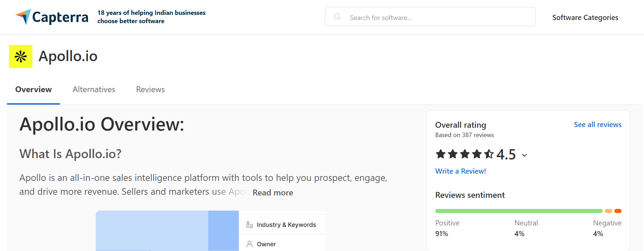Click the Apollo.io yellow logo icon
644x251 pixels.
(21, 56)
